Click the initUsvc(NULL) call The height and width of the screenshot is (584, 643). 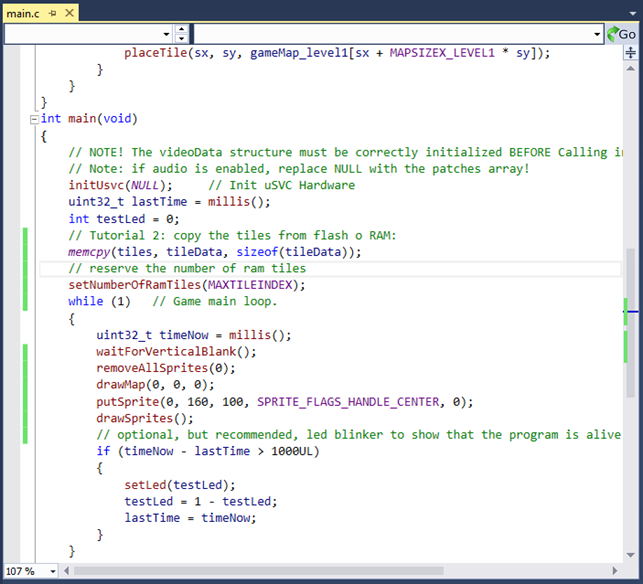pos(120,185)
